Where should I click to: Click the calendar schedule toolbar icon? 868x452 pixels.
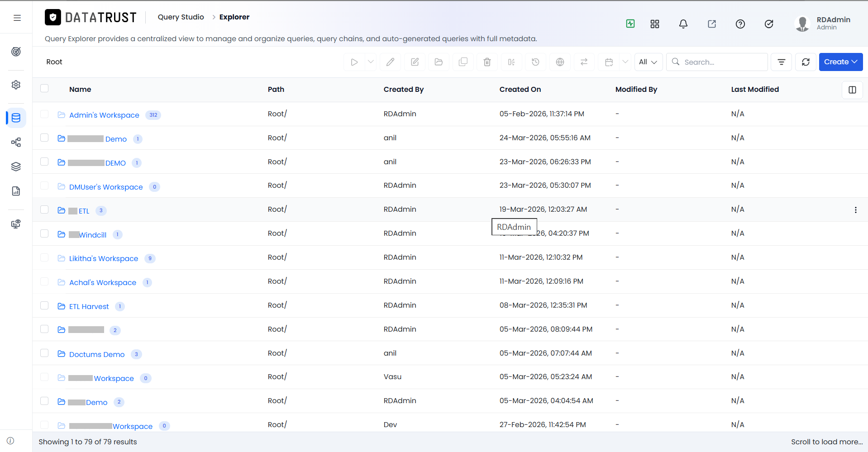tap(609, 62)
